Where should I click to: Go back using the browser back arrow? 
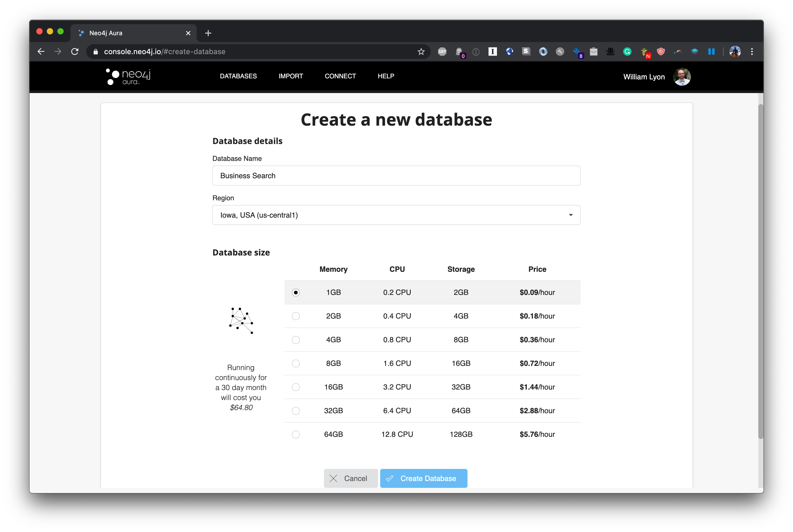click(41, 52)
